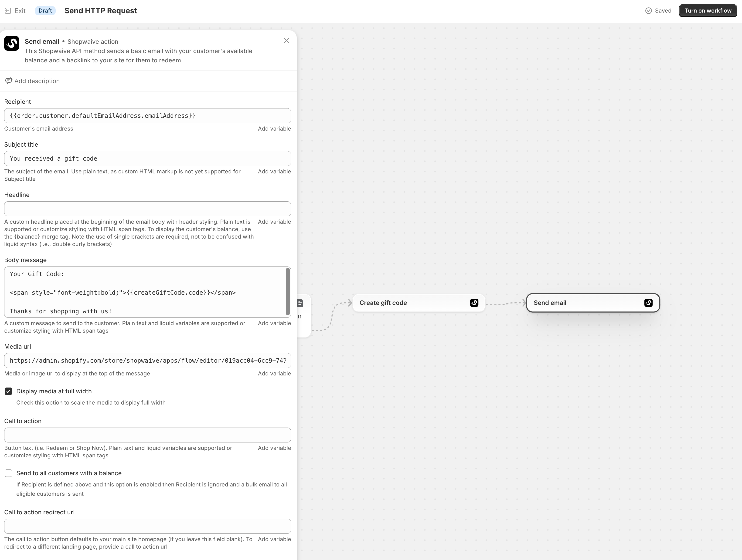Screen dimensions: 742x560
Task: Click the Add description speech bubble icon
Action: click(9, 81)
